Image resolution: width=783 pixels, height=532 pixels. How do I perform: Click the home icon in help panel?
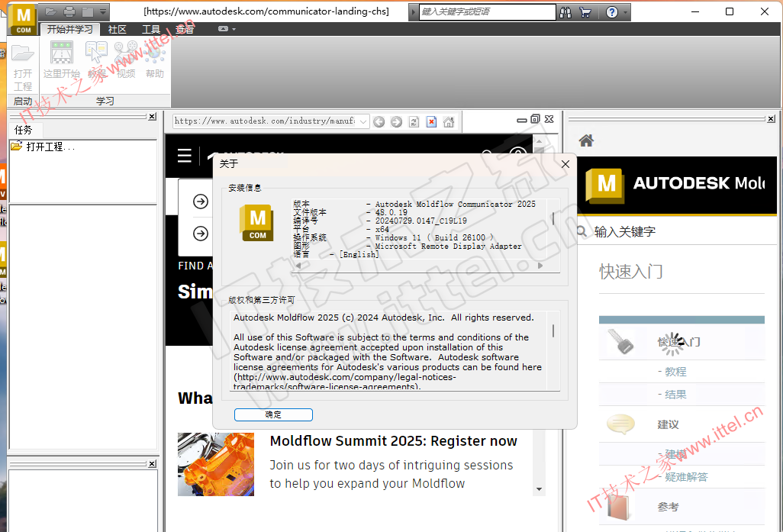click(586, 141)
